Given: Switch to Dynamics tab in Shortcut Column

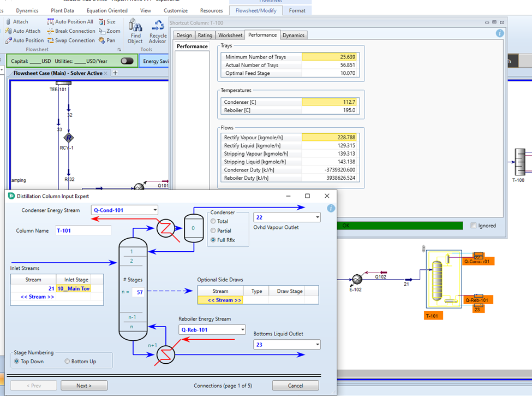Looking at the screenshot, I should (294, 36).
